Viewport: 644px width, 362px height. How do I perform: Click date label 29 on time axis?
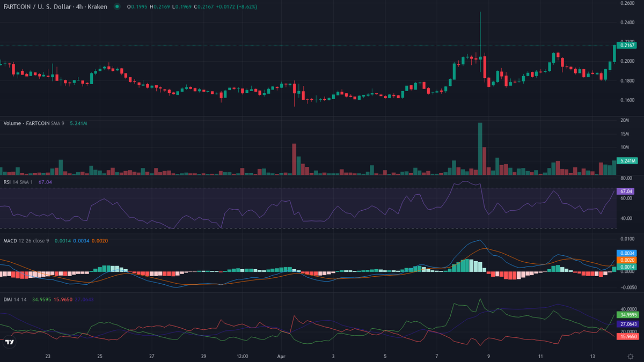pos(203,356)
